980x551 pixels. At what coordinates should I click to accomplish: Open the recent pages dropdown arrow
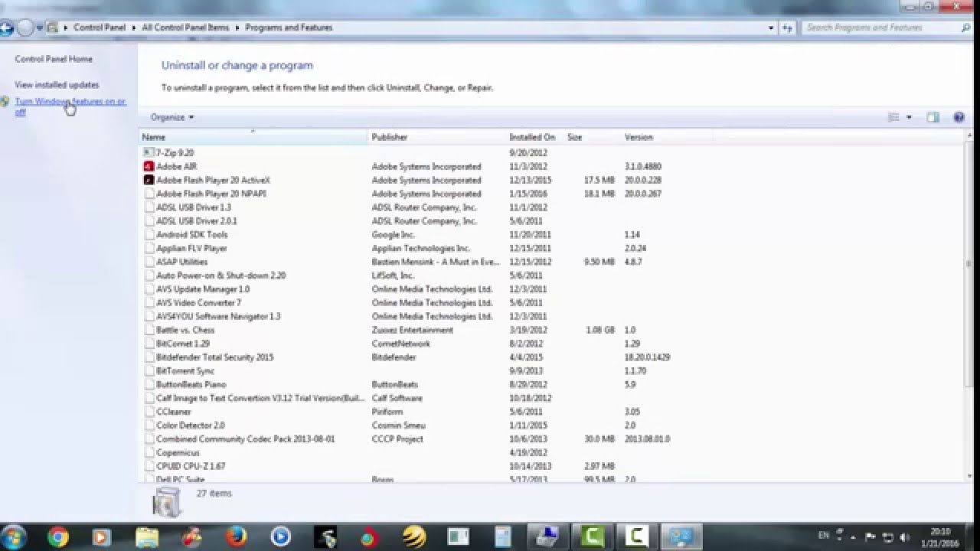tap(39, 28)
